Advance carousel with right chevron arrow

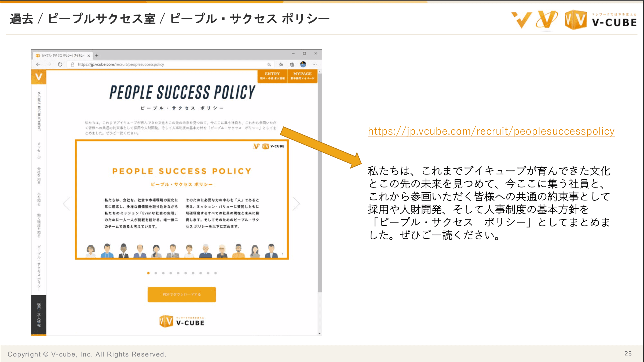pyautogui.click(x=296, y=204)
